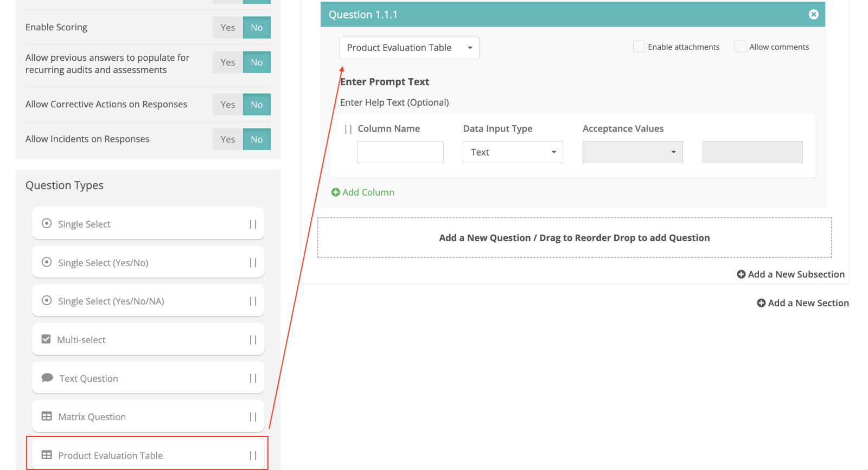Click the Multi-select checkmark icon
Image resolution: width=868 pixels, height=470 pixels.
[46, 339]
